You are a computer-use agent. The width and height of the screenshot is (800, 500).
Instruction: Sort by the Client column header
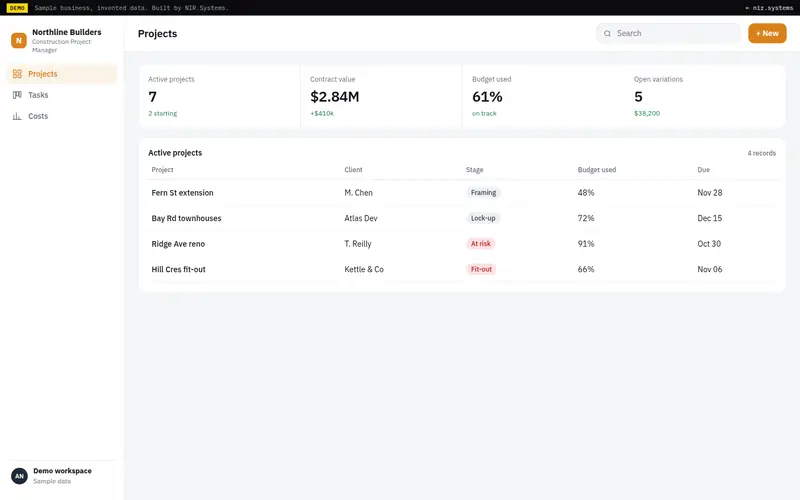point(353,170)
